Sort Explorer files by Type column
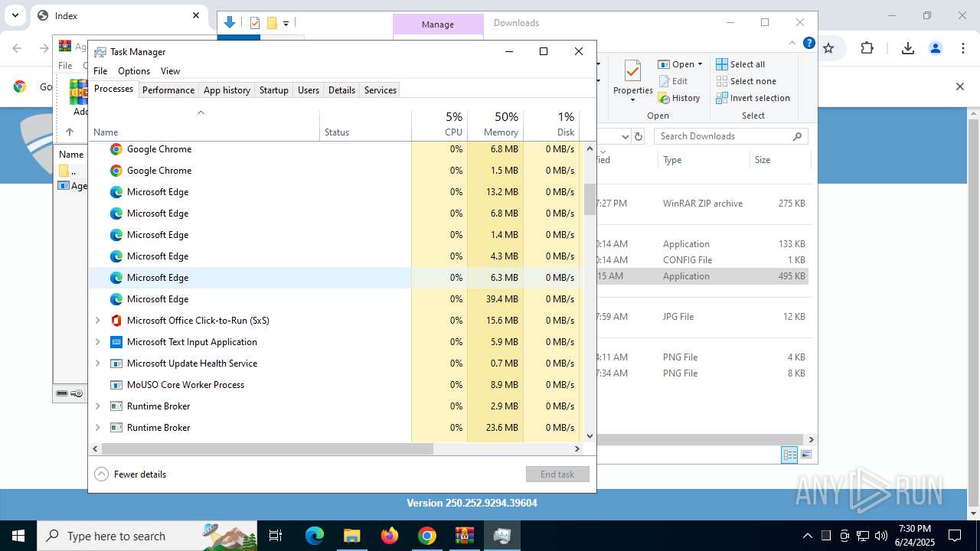Viewport: 980px width, 551px height. (x=704, y=160)
